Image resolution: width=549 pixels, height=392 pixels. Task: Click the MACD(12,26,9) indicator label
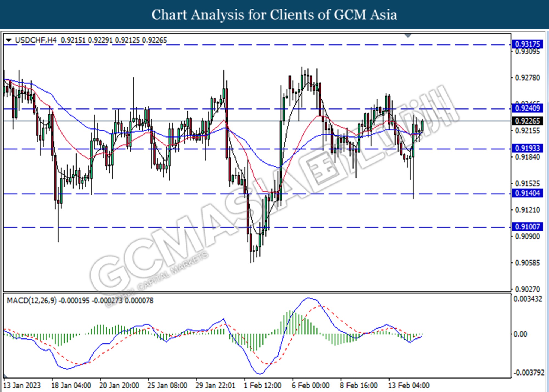pos(32,301)
